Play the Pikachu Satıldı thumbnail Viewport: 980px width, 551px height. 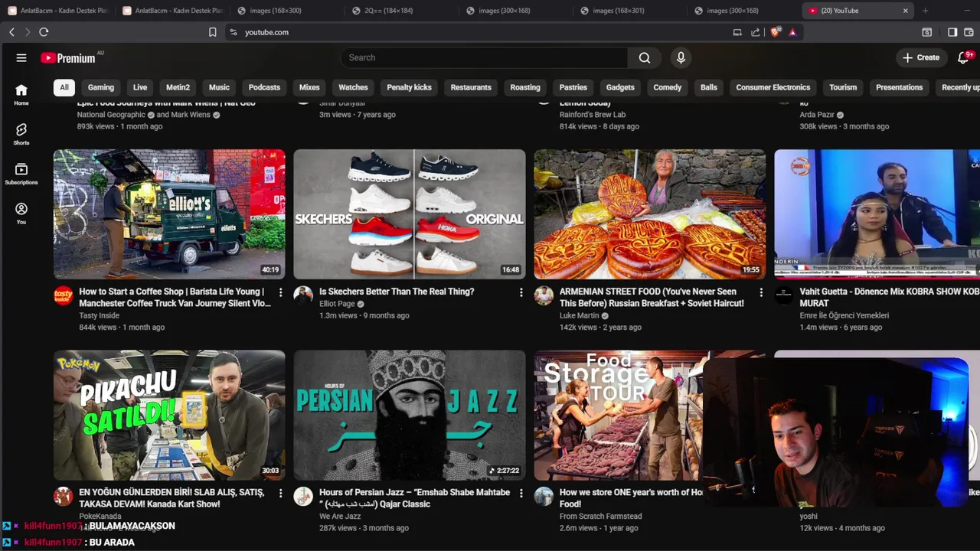pos(169,416)
